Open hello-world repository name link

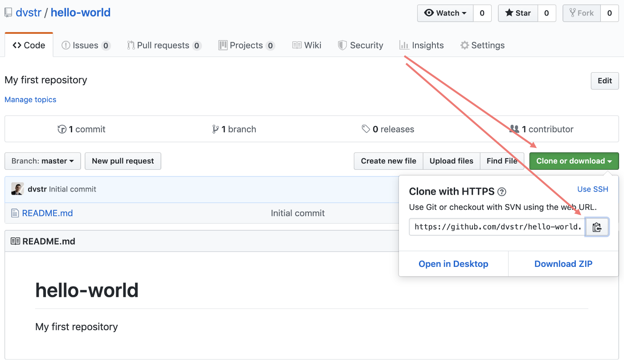point(81,12)
